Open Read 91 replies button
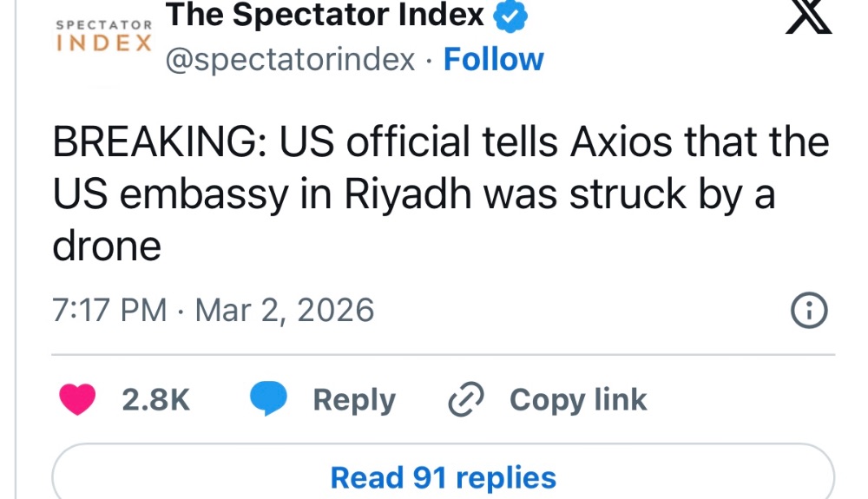 pos(443,477)
